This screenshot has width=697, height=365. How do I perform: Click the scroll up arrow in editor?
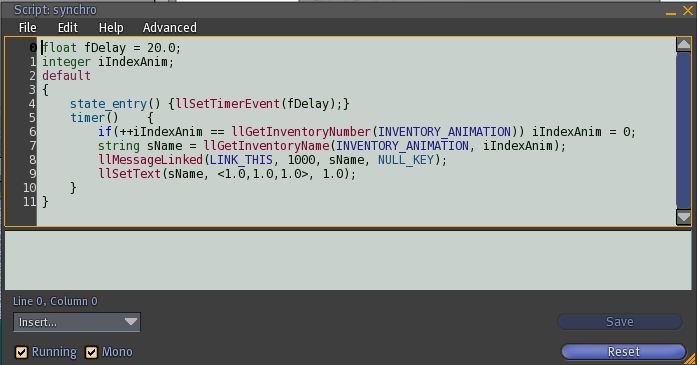click(x=683, y=44)
